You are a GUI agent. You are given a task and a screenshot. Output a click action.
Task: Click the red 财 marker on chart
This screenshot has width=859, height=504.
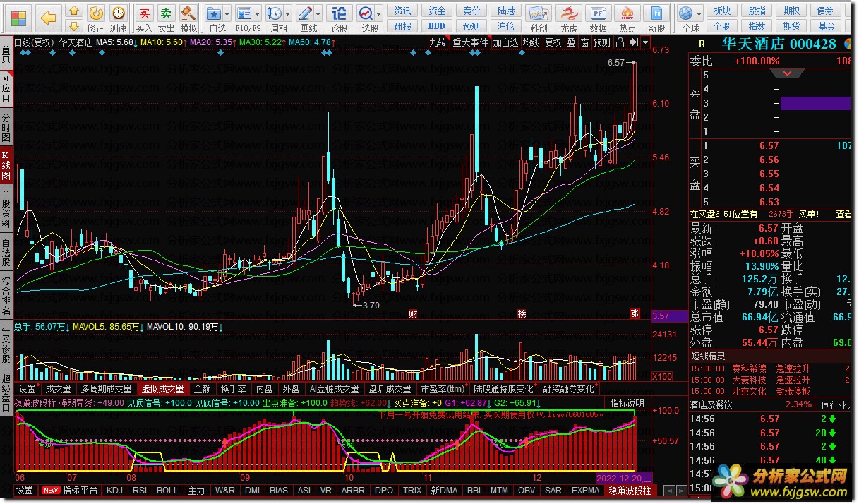tap(413, 313)
